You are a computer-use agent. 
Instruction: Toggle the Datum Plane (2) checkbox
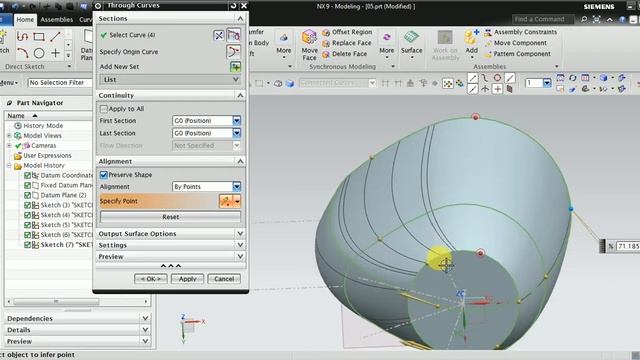27,195
